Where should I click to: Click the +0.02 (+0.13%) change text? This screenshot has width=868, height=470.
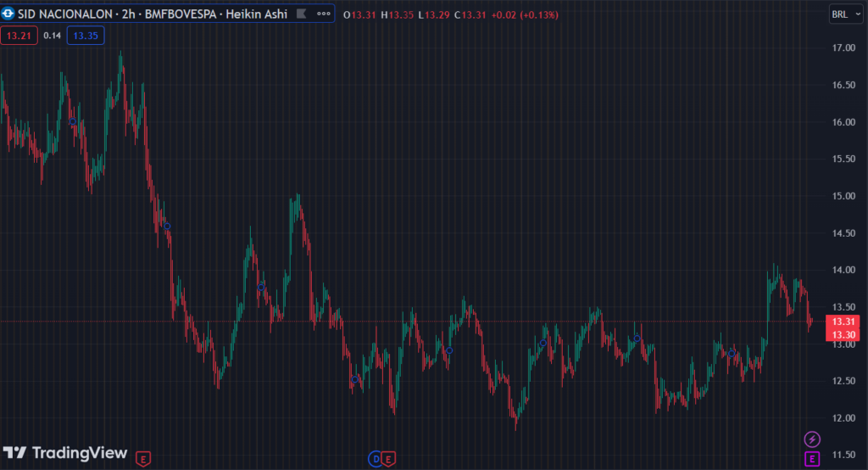tap(524, 15)
